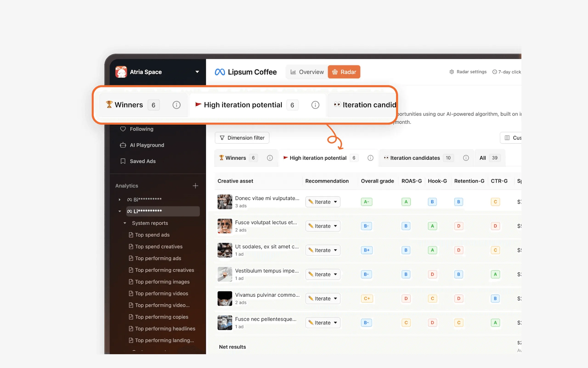Screen dimensions: 588x368
Task: Collapse the System reports section
Action: 125,223
